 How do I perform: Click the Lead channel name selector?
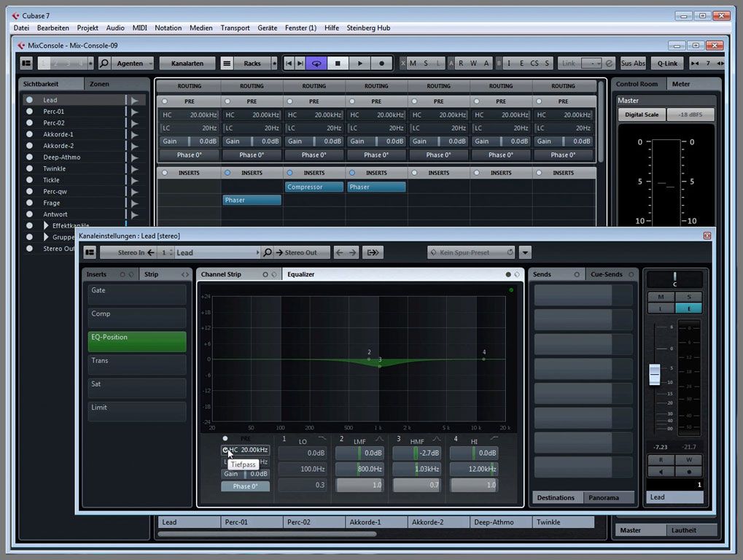tap(217, 252)
